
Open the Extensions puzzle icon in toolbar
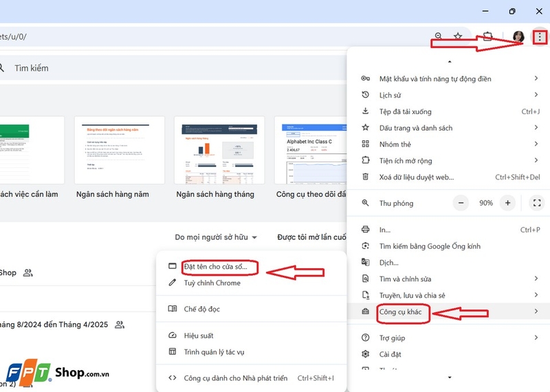[487, 36]
